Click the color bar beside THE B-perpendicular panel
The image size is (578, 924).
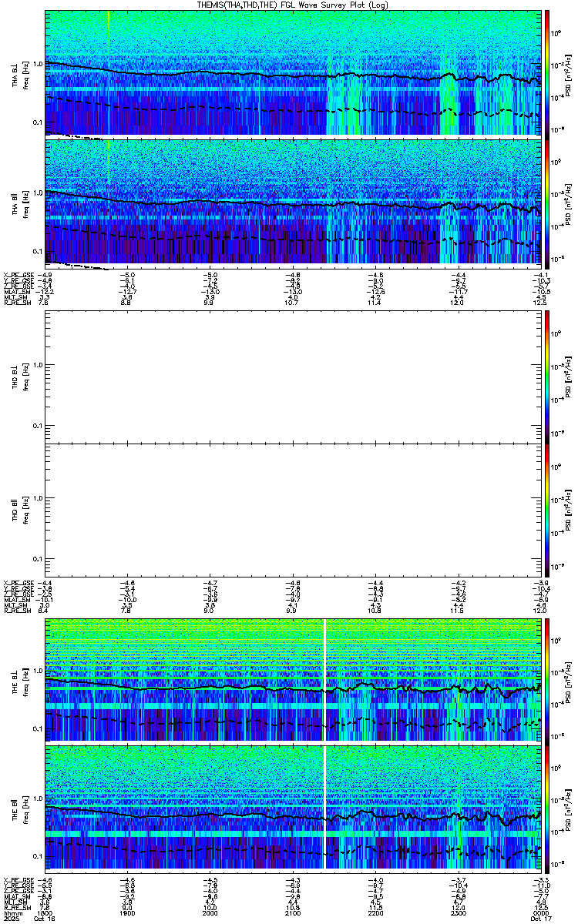pyautogui.click(x=547, y=678)
